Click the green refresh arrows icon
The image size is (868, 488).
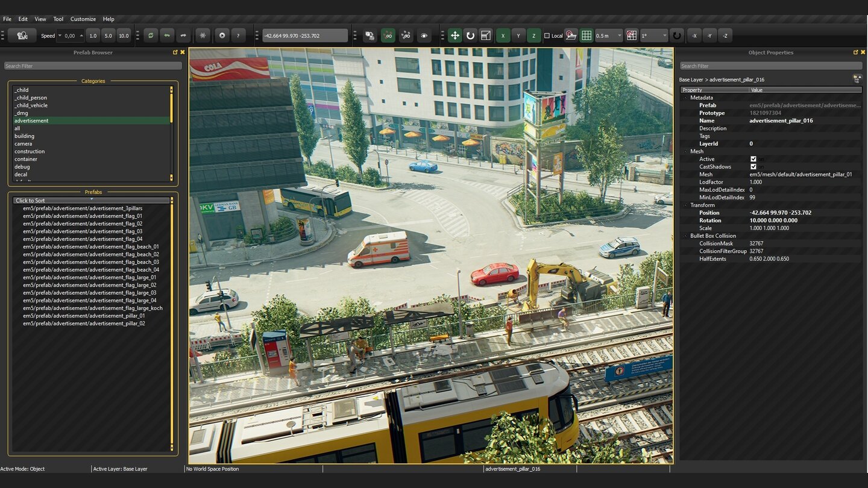(x=151, y=36)
